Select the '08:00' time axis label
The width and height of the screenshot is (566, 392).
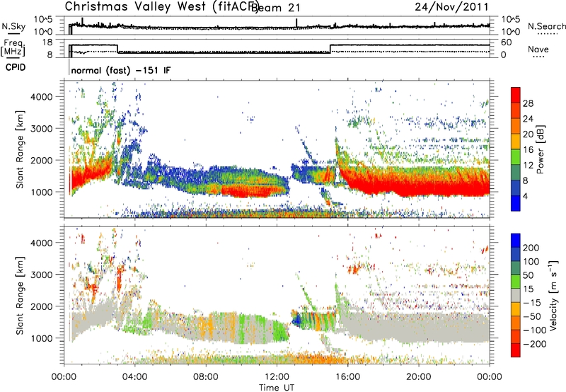coord(206,377)
